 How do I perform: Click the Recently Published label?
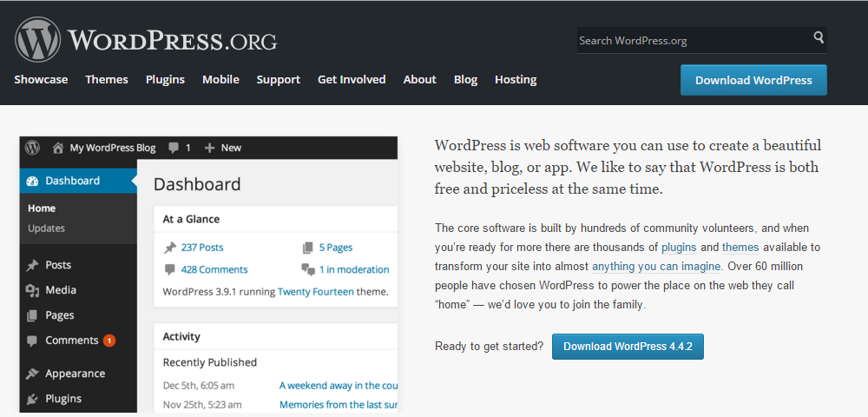(210, 363)
